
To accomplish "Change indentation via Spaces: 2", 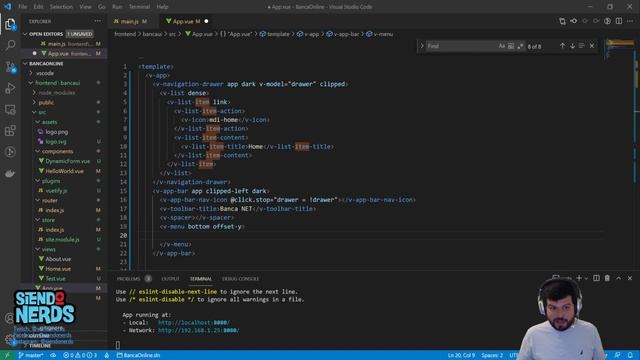I will click(492, 356).
